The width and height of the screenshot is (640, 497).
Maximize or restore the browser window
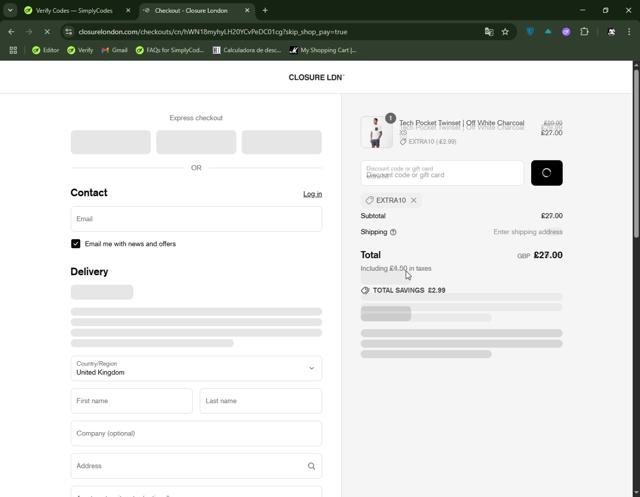605,11
